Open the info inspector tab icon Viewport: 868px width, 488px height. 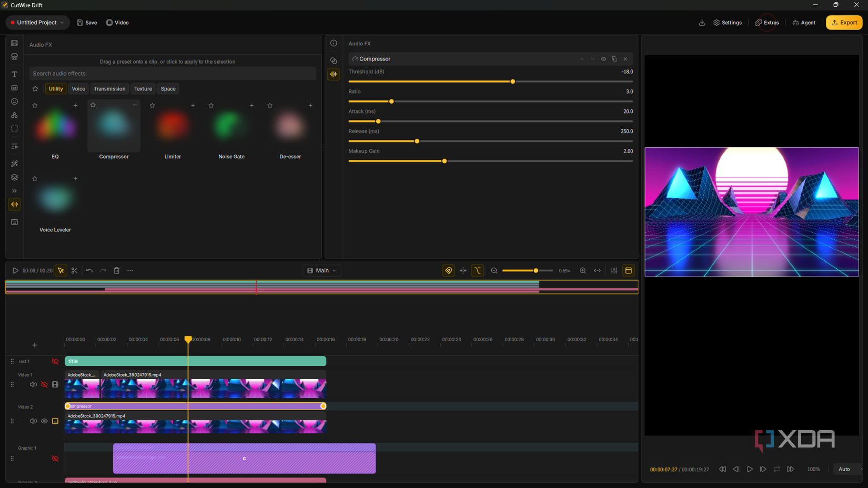[334, 43]
